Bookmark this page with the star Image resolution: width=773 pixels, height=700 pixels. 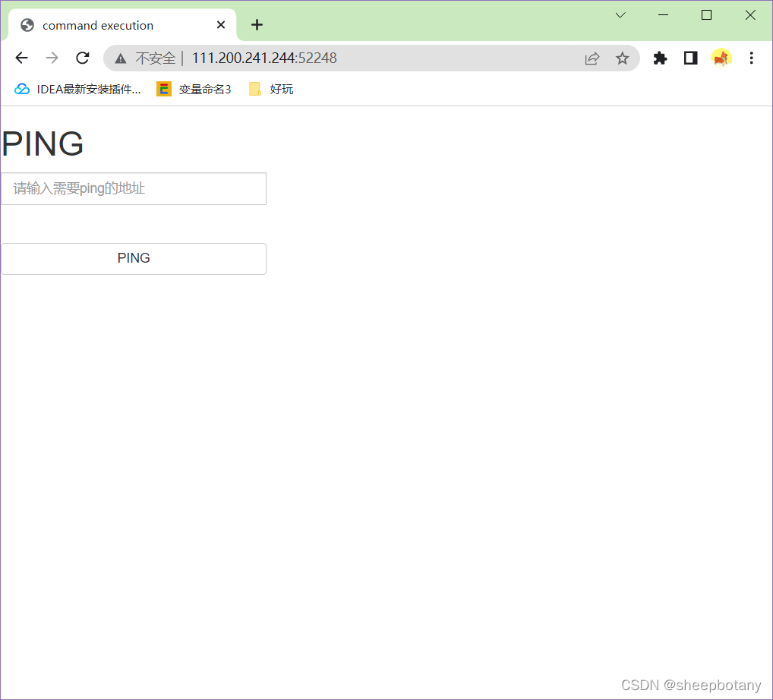point(622,58)
